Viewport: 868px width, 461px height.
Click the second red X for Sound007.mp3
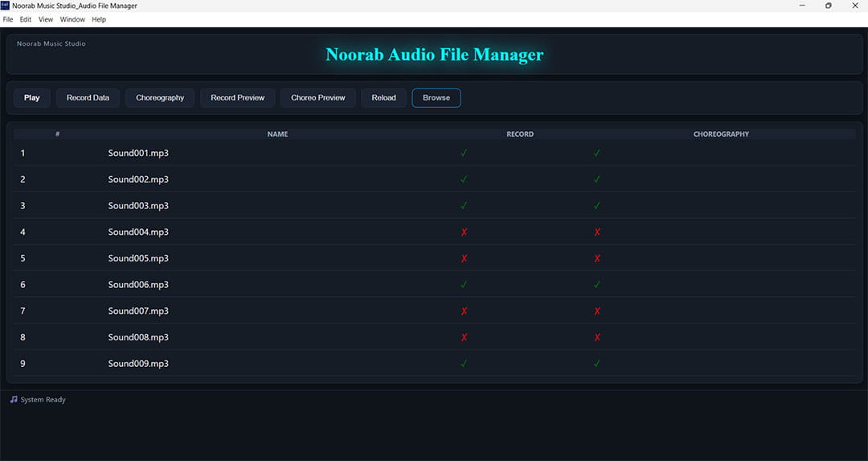click(596, 311)
